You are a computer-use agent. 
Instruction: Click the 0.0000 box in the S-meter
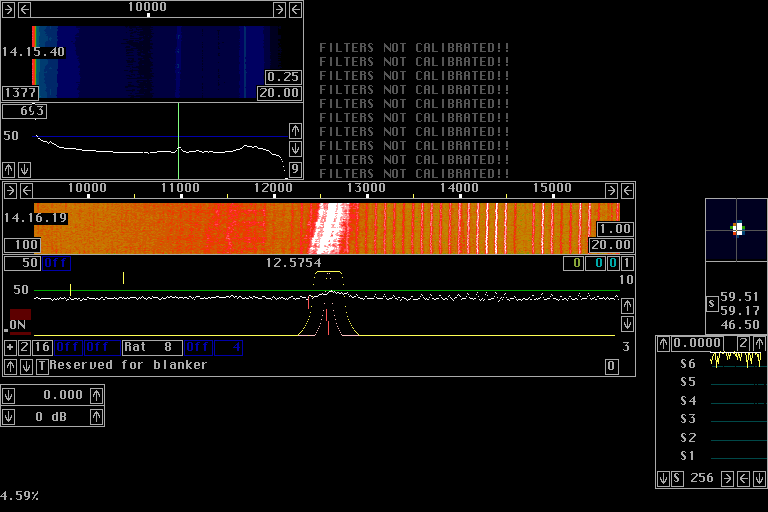click(697, 343)
